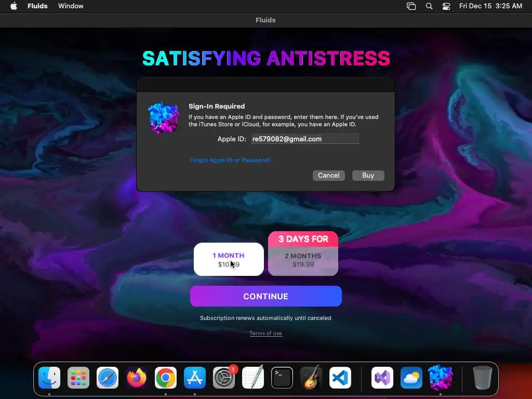Click the Fluids app icon in sign-in dialog
The image size is (532, 399).
tap(163, 118)
